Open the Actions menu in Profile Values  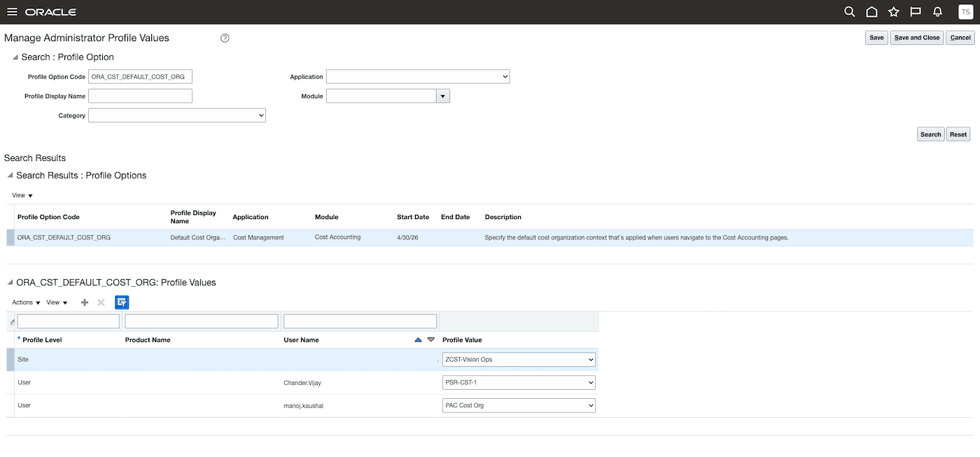pyautogui.click(x=26, y=302)
